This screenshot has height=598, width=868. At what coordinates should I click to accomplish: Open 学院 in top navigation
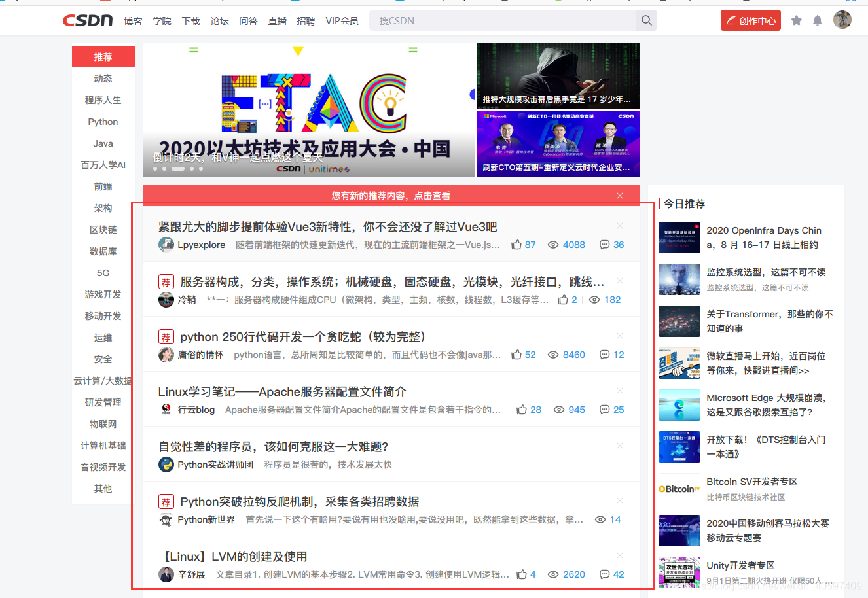(162, 21)
